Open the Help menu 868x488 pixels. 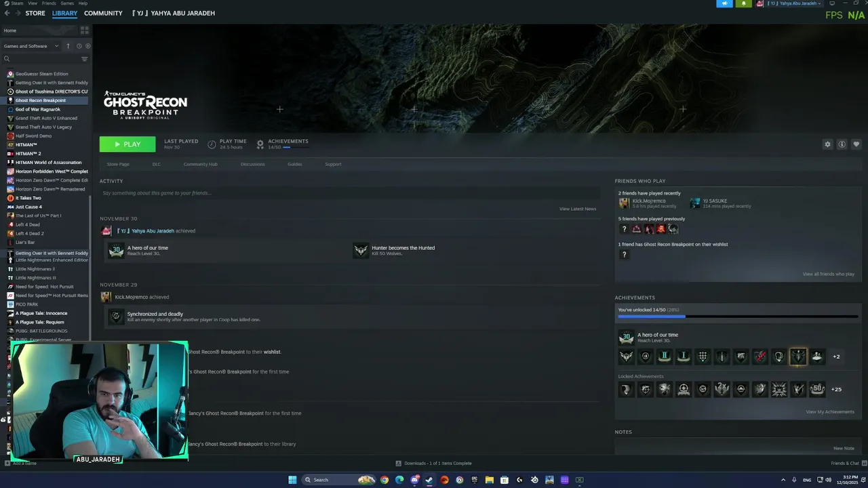[x=83, y=3]
